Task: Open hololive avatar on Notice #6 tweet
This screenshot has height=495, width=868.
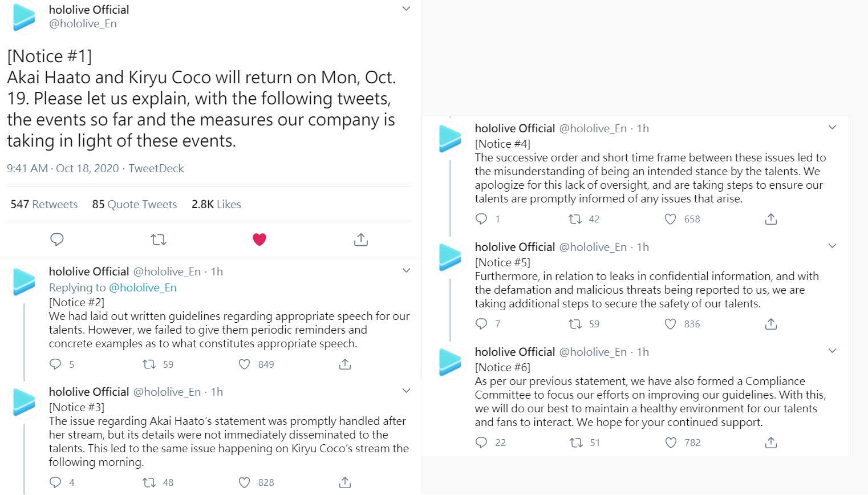Action: tap(450, 362)
